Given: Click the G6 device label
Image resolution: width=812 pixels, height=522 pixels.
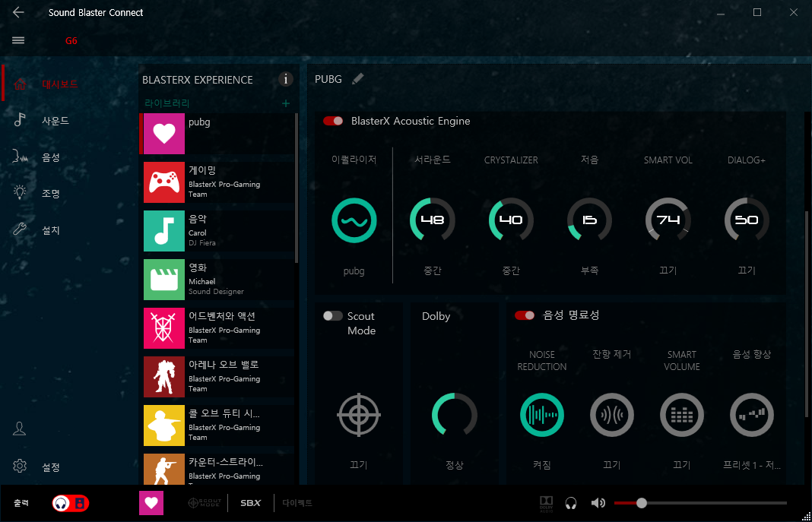Looking at the screenshot, I should tap(71, 41).
